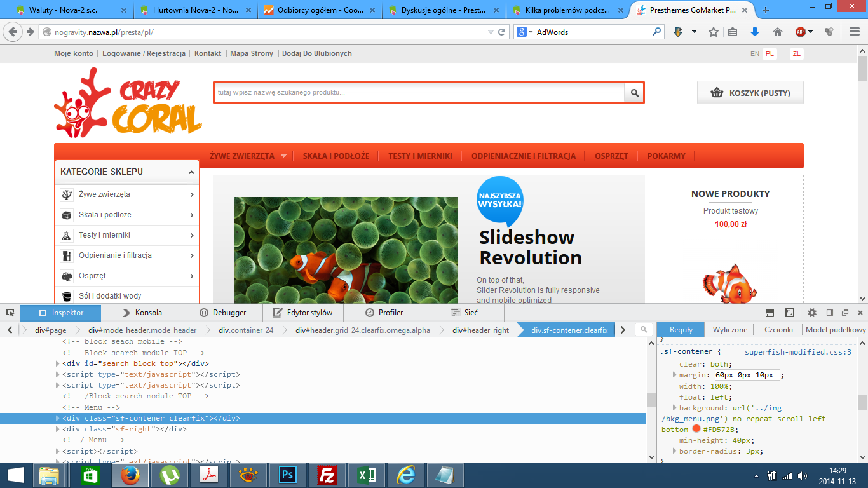Switch to the Sieć tab

465,313
